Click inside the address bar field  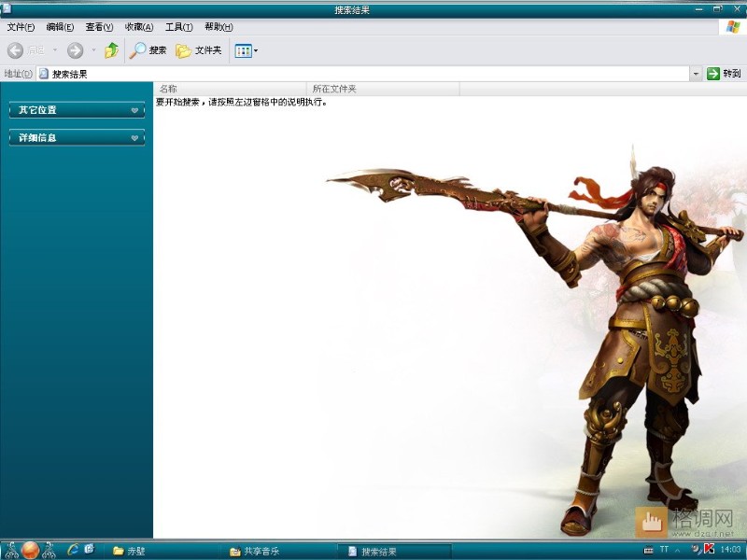click(x=364, y=74)
